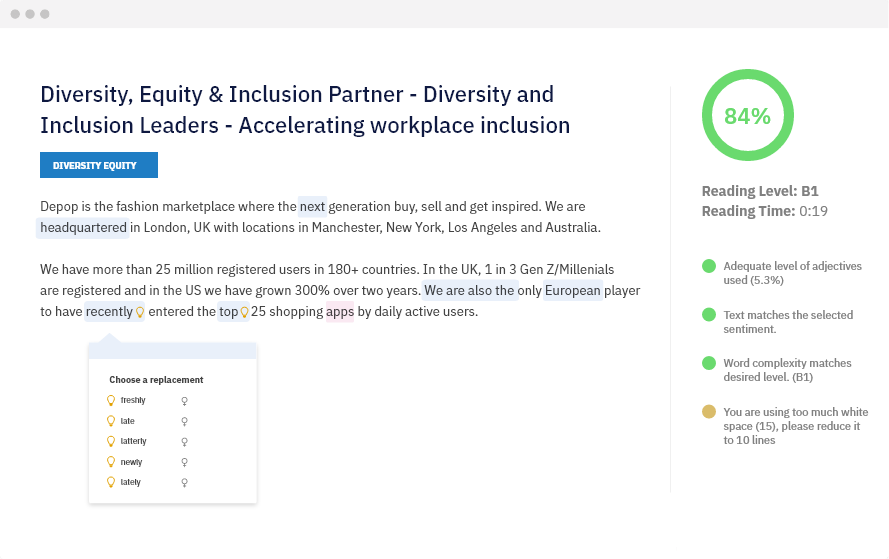Click the gray marker icon right of 'latterly'

click(x=184, y=442)
